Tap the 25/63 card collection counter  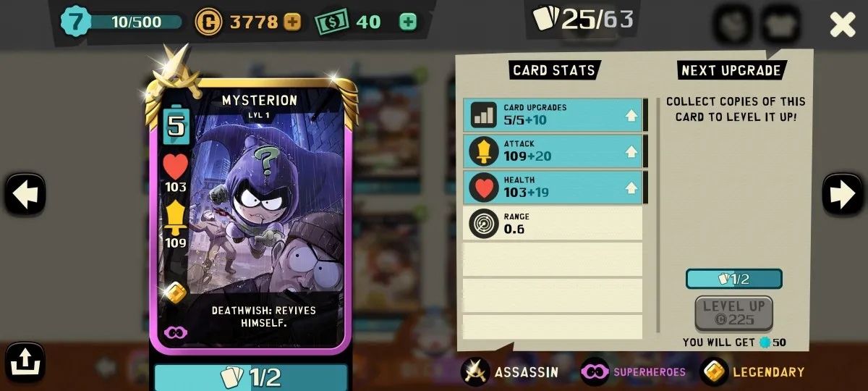[584, 19]
